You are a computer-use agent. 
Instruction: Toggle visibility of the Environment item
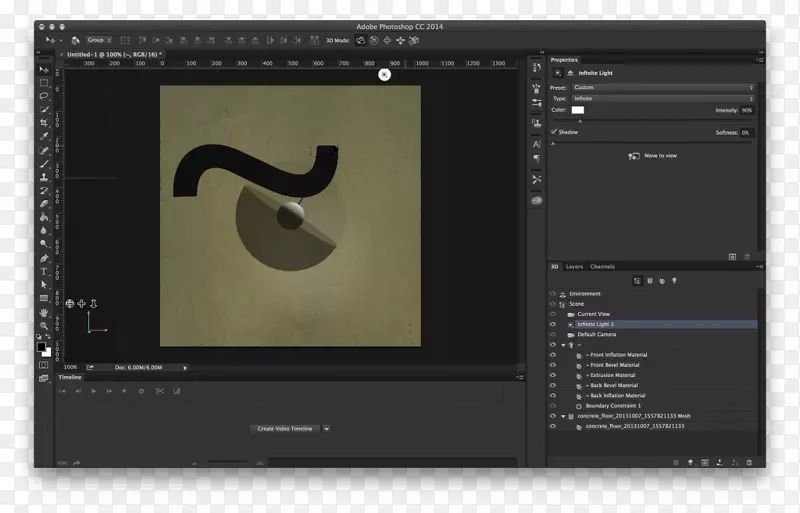pos(552,294)
